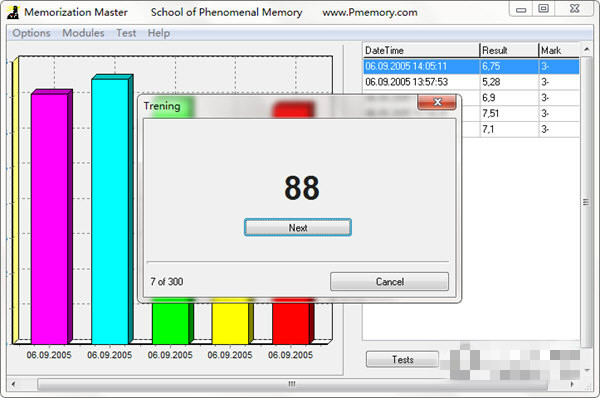600x398 pixels.
Task: Minimize the Memorization Master window
Action: [521, 9]
